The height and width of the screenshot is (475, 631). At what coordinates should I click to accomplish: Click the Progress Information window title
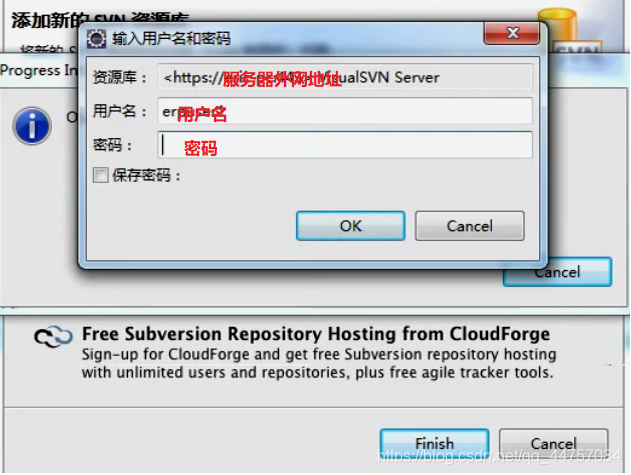39,70
